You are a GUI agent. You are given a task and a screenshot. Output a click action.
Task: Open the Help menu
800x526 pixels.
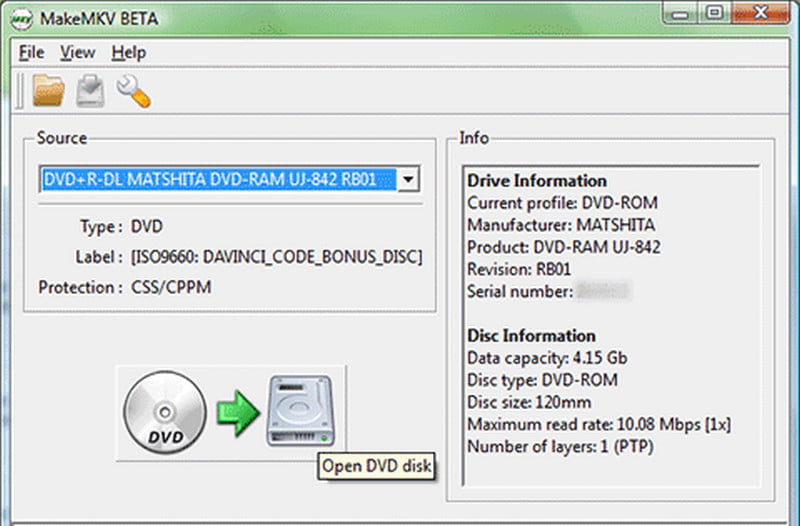coord(129,52)
